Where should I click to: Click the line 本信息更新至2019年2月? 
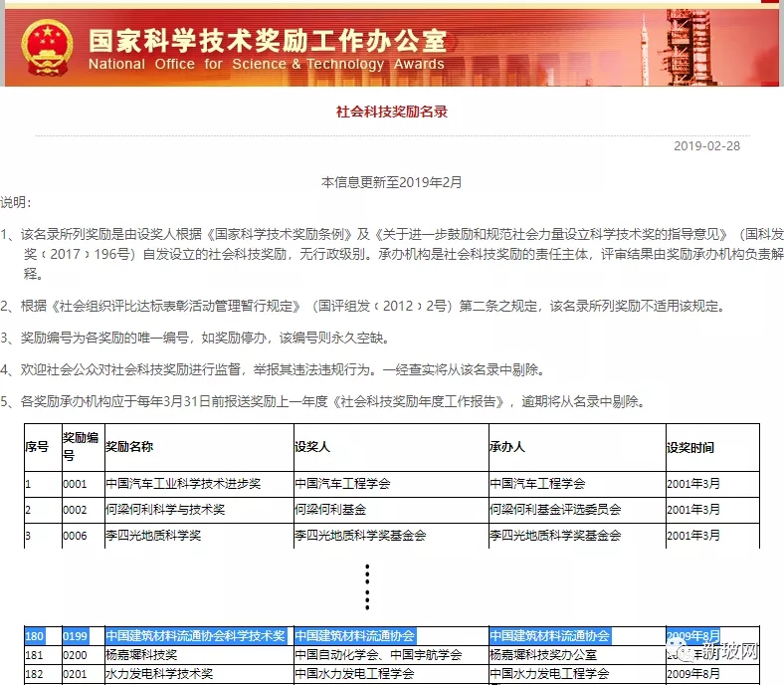click(x=391, y=182)
